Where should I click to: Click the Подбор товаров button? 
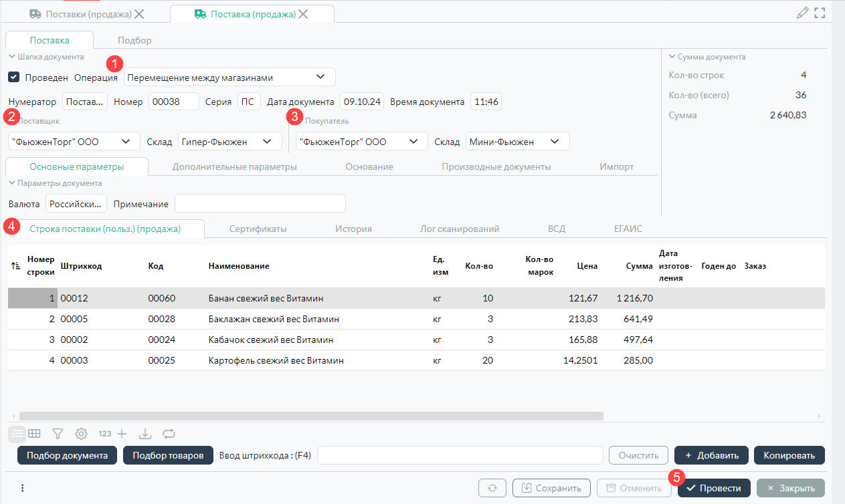[168, 455]
